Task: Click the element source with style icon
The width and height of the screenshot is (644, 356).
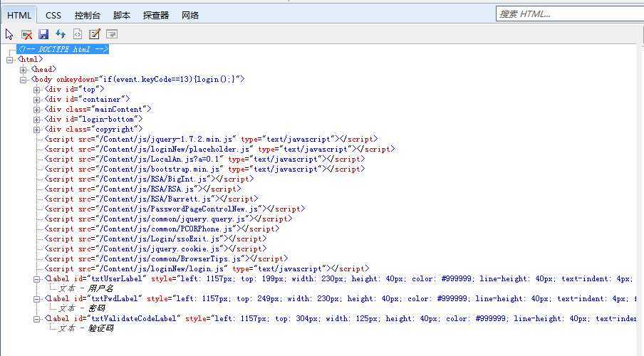Action: click(77, 34)
